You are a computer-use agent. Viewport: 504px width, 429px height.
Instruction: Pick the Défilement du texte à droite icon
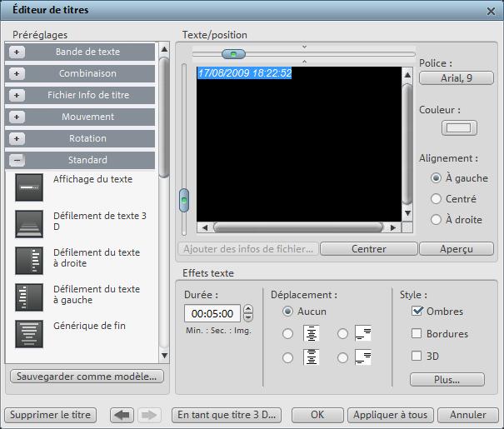29,261
